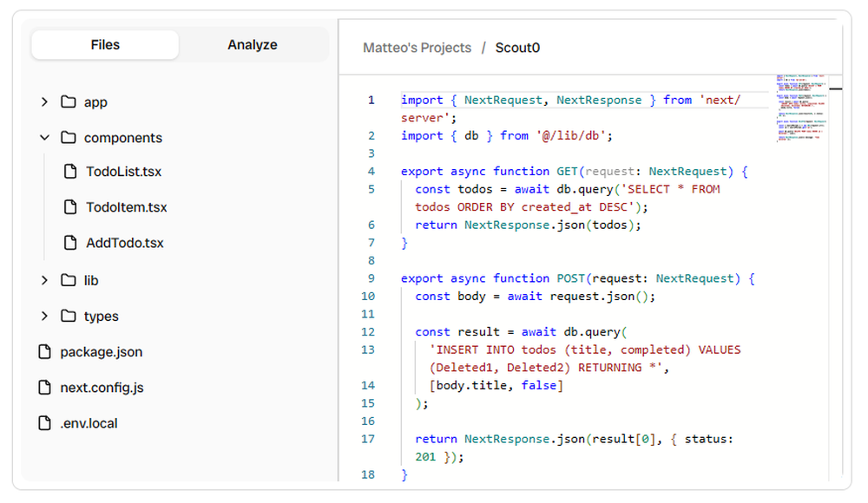Open the TodoList.tsx file icon
Image resolution: width=868 pixels, height=503 pixels.
(x=70, y=172)
